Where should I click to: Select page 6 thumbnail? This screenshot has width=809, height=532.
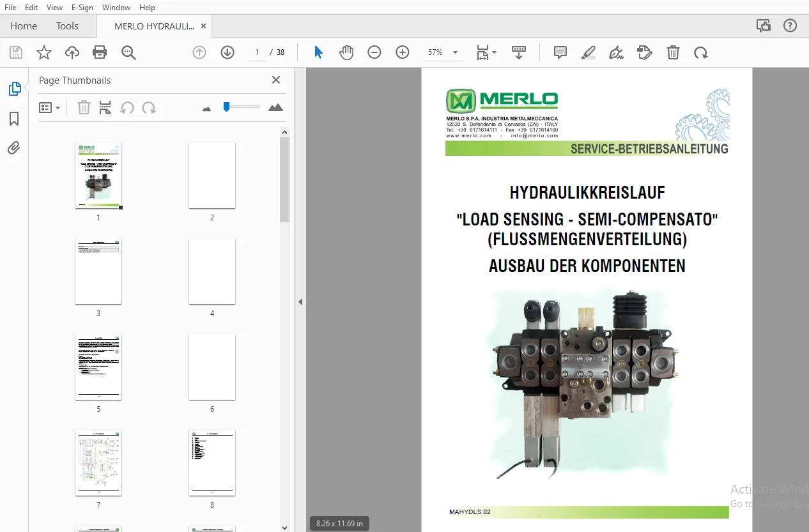[212, 367]
